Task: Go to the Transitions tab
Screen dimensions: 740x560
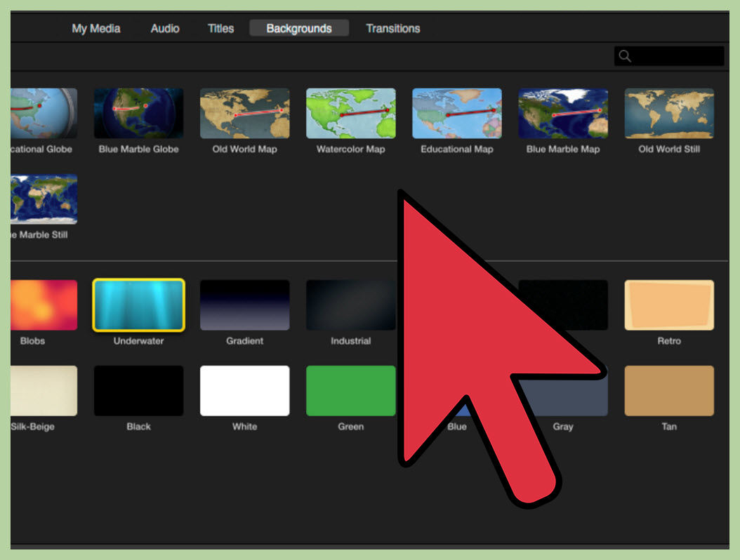Action: coord(393,29)
